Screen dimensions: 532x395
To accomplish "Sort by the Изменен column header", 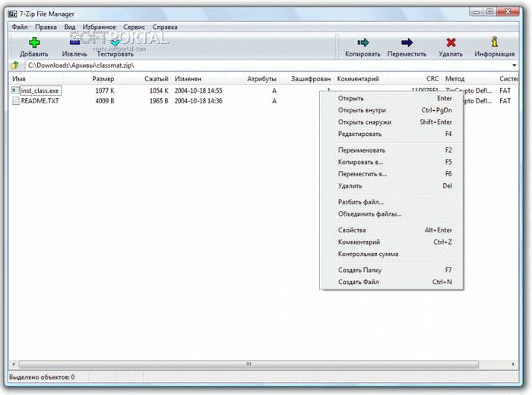I will [188, 79].
